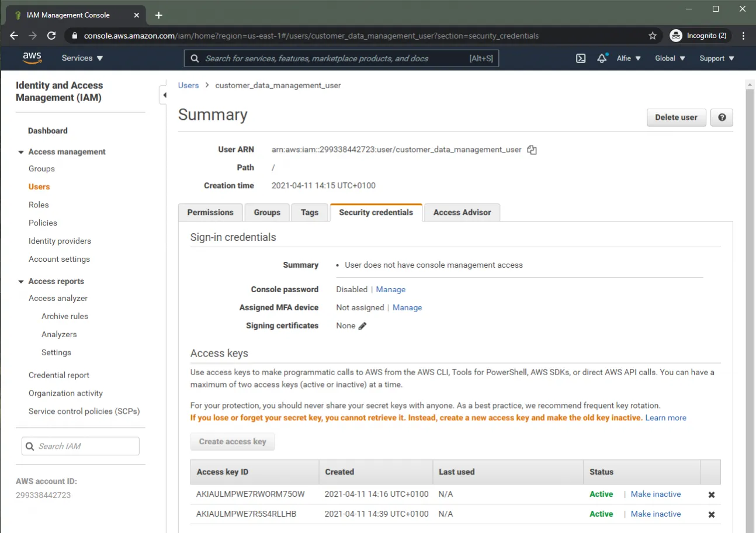Open the help question mark button
Viewport: 756px width, 533px height.
(x=722, y=117)
